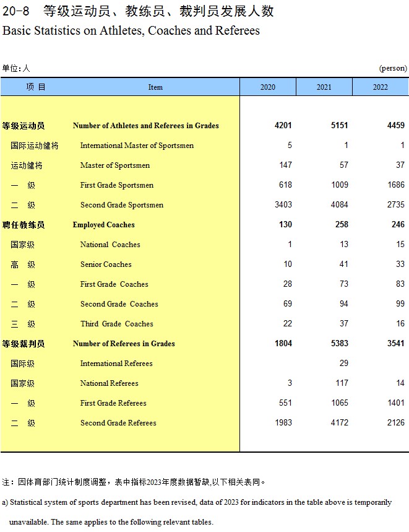
Task: Click value 130 for Employed Coaches
Action: tap(286, 224)
